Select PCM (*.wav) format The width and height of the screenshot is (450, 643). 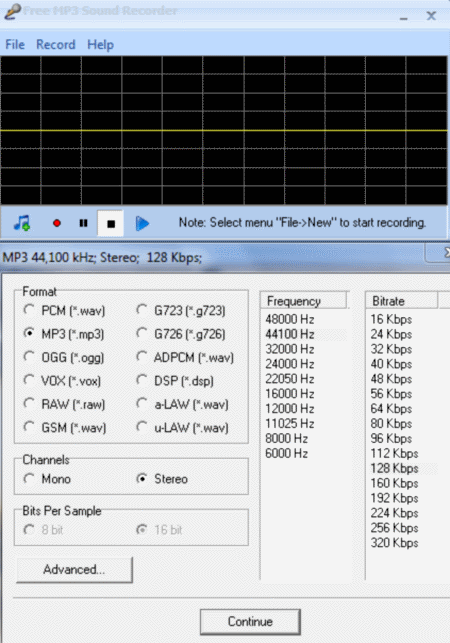64,310
